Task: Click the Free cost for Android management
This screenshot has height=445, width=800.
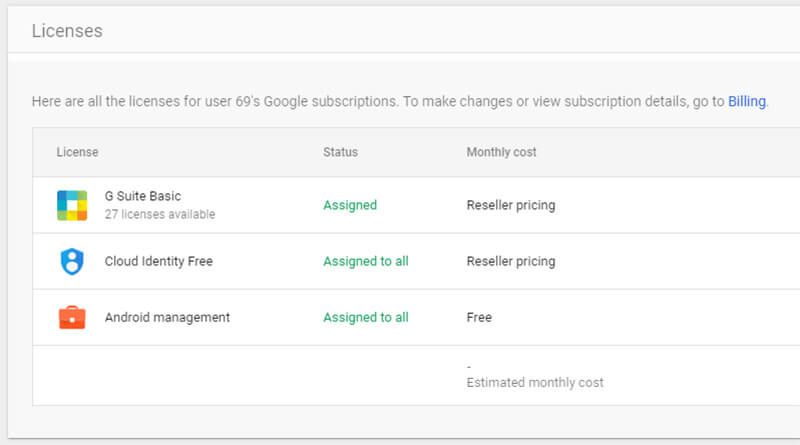Action: coord(479,317)
